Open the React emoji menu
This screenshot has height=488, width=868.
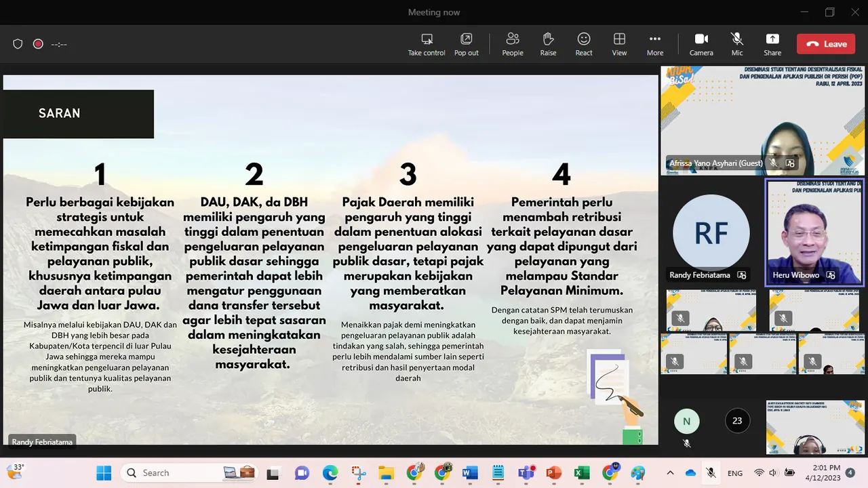pyautogui.click(x=584, y=44)
